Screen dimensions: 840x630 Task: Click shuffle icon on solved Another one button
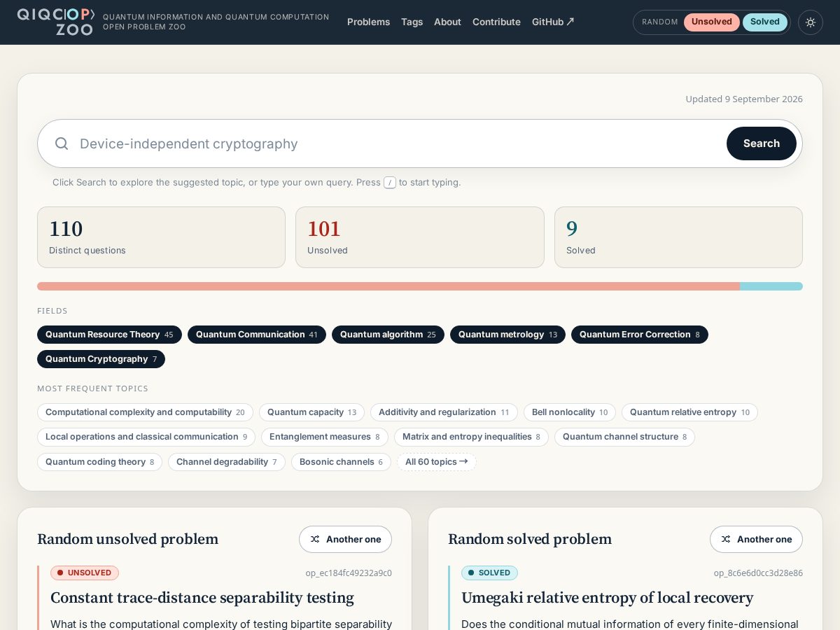[x=726, y=539]
